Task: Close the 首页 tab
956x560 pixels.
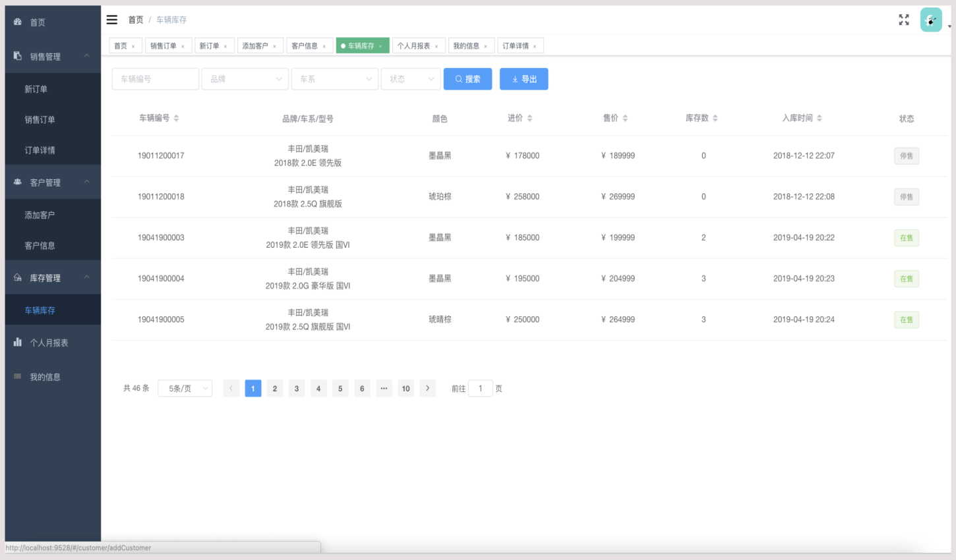Action: tap(133, 46)
